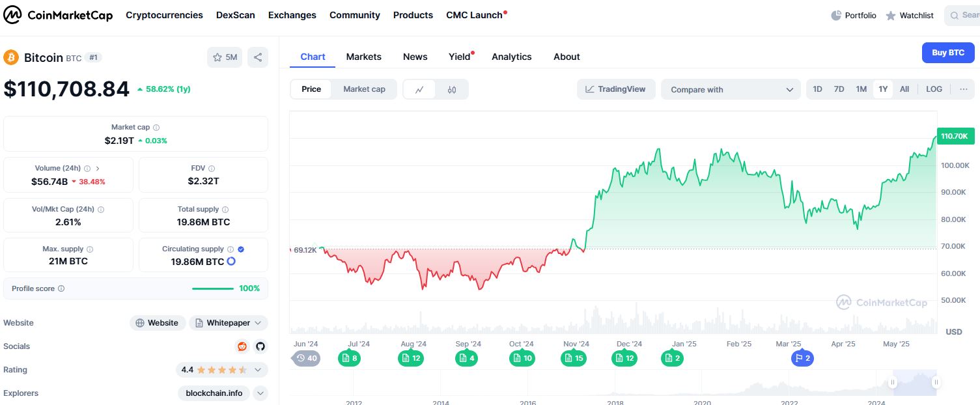Open Jul '24 news marker with 8
This screenshot has height=405, width=980.
coord(349,358)
